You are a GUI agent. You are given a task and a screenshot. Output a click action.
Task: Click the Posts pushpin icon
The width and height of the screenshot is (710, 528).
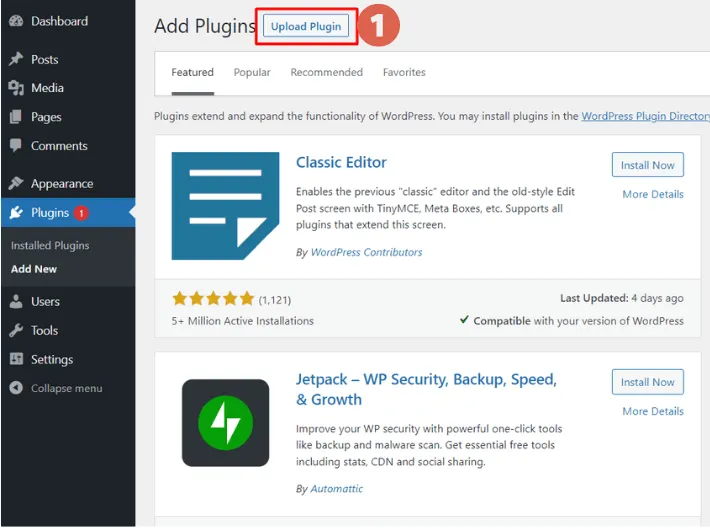coord(16,59)
